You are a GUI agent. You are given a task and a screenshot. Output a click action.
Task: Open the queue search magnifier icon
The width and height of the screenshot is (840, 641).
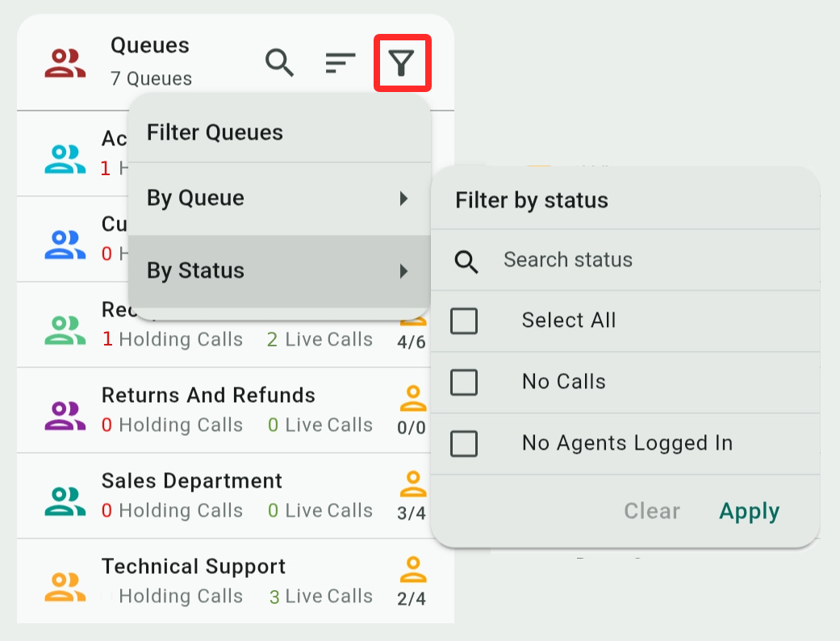tap(280, 62)
